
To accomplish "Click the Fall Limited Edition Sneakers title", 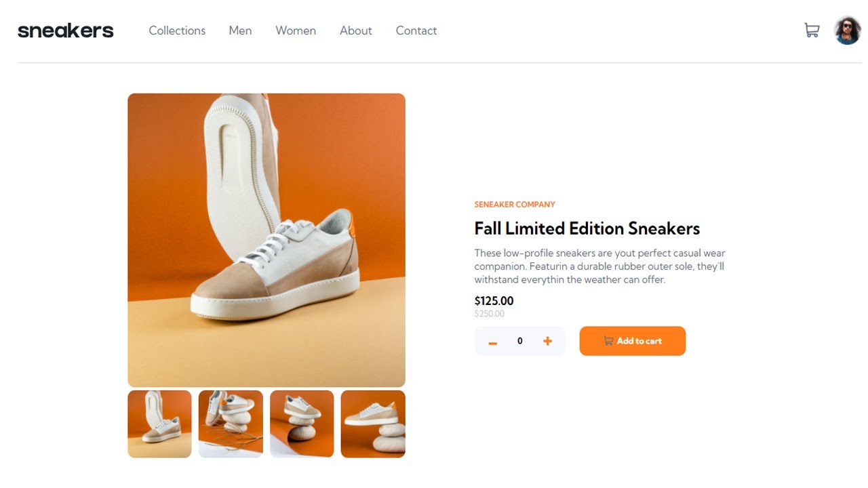I will tap(587, 228).
